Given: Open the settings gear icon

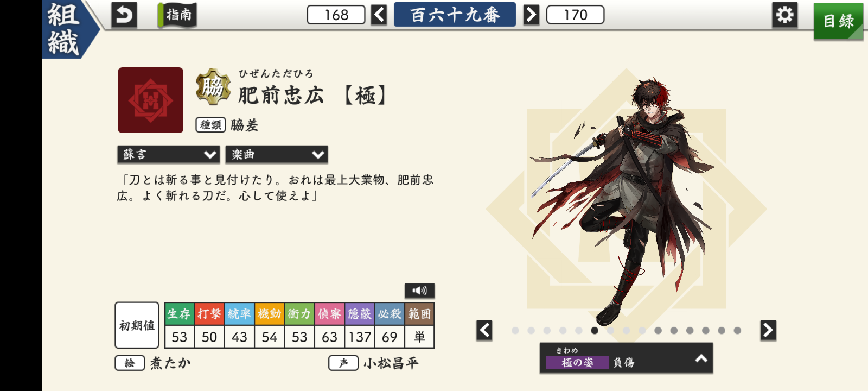Looking at the screenshot, I should [x=784, y=15].
